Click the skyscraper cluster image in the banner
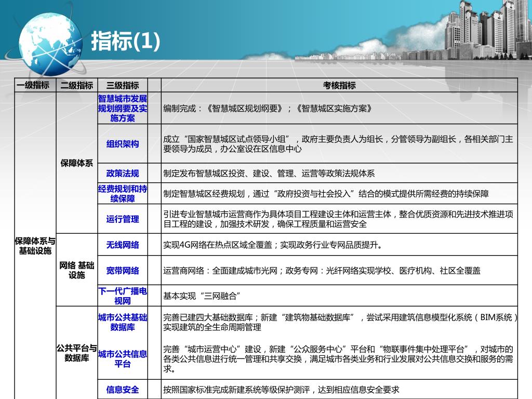This screenshot has height=399, width=532. tap(487, 31)
